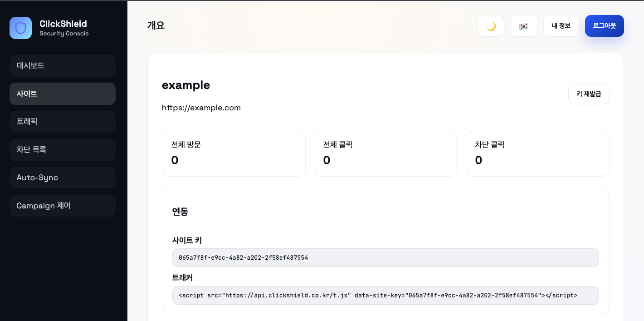The height and width of the screenshot is (321, 644).
Task: Click the https://example.com URL text
Action: click(201, 108)
